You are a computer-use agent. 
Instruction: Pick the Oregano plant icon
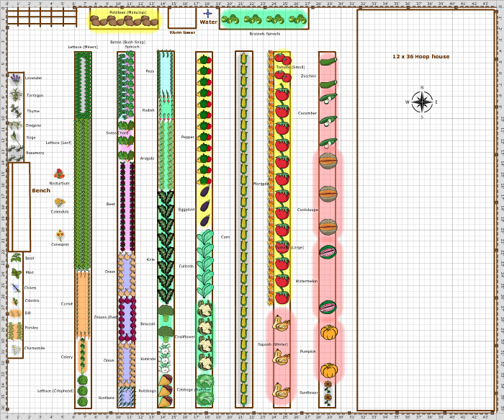[x=15, y=125]
